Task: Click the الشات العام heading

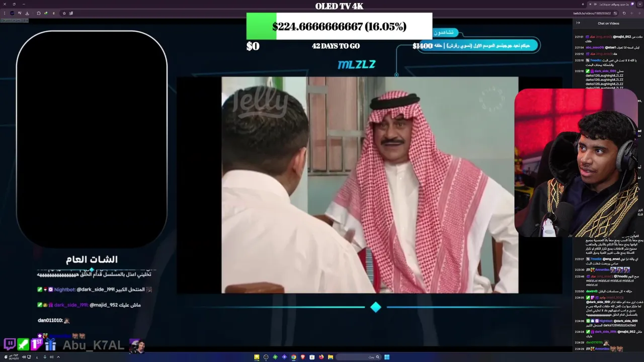Action: point(92,259)
